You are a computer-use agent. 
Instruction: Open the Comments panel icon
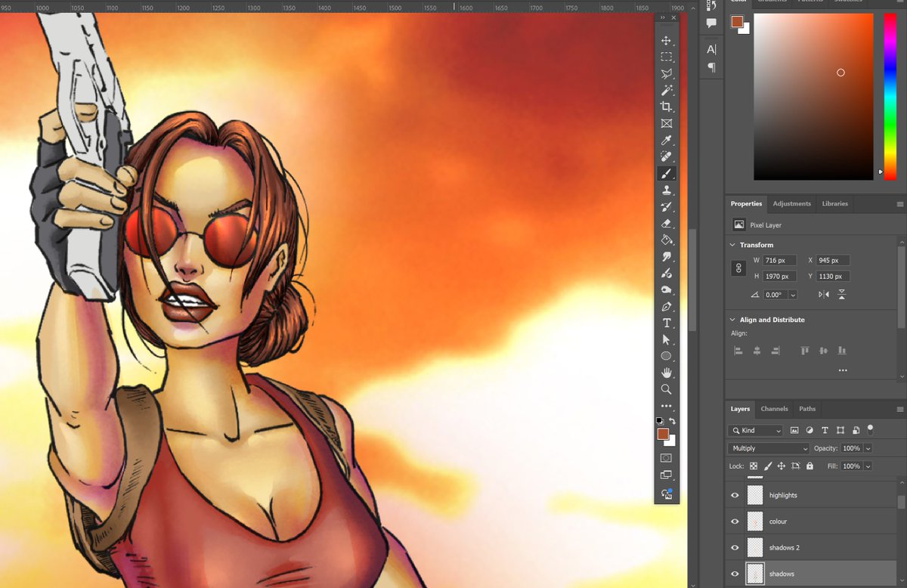[x=711, y=23]
